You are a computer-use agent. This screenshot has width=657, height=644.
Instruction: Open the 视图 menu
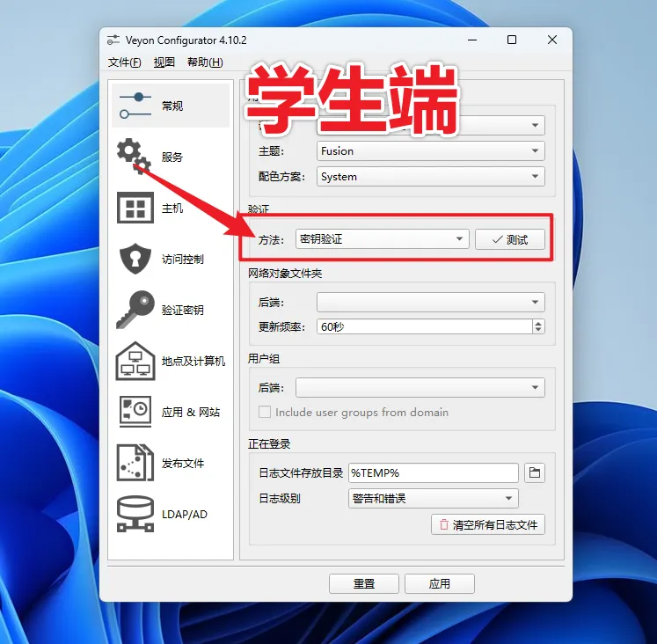(164, 62)
